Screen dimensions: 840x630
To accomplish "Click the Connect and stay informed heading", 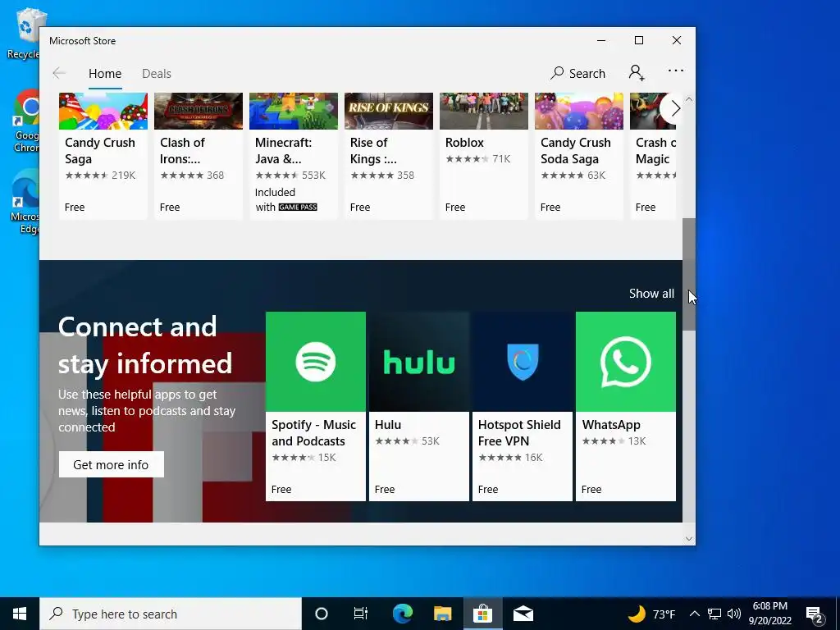I will tap(144, 345).
